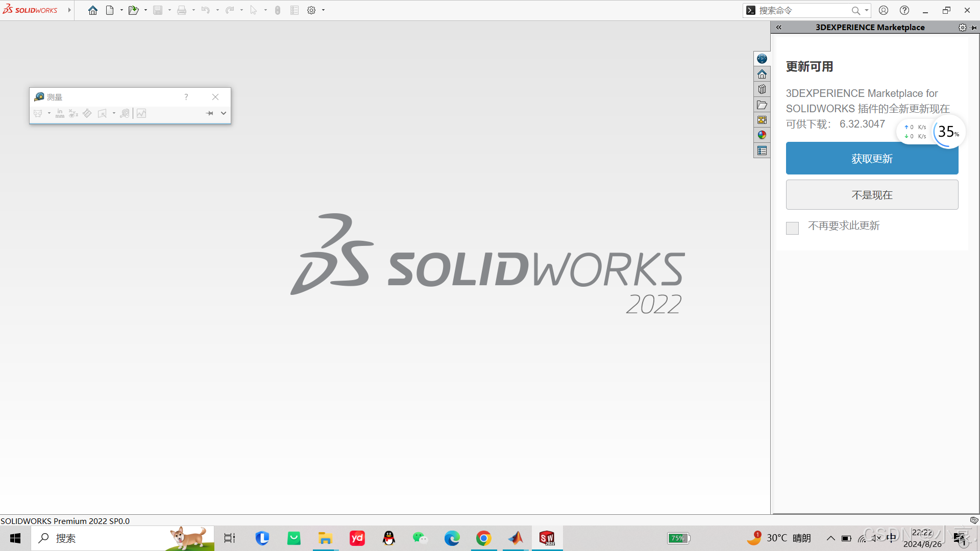Expand Open file dropdown arrow
Viewport: 980px width, 551px height.
pyautogui.click(x=145, y=10)
